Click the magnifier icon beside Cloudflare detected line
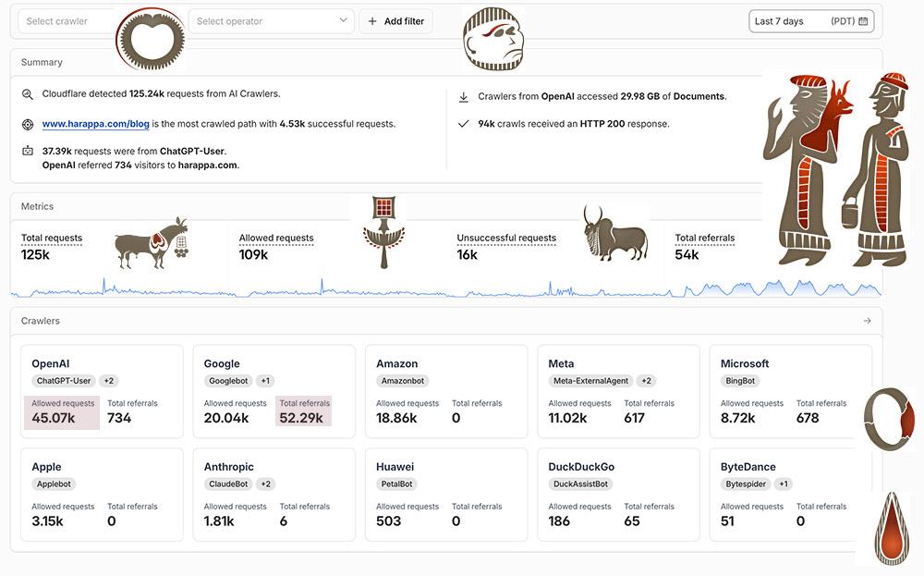Image resolution: width=924 pixels, height=576 pixels. click(28, 94)
